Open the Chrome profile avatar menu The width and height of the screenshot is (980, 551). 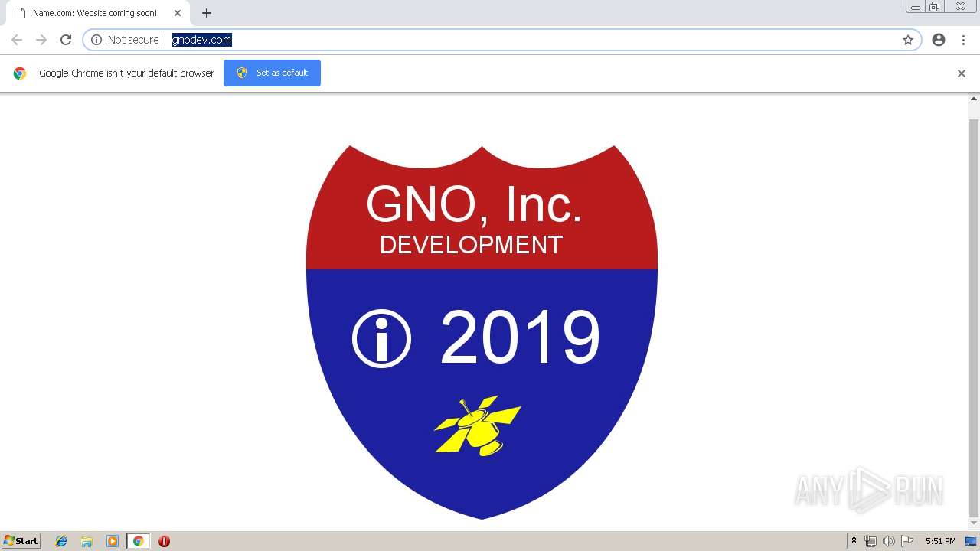[x=939, y=40]
